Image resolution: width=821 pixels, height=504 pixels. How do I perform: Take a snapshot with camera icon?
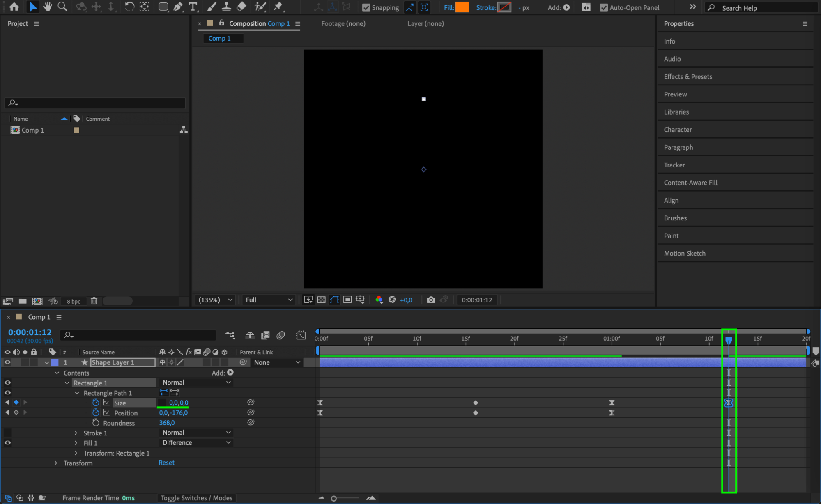(x=431, y=300)
